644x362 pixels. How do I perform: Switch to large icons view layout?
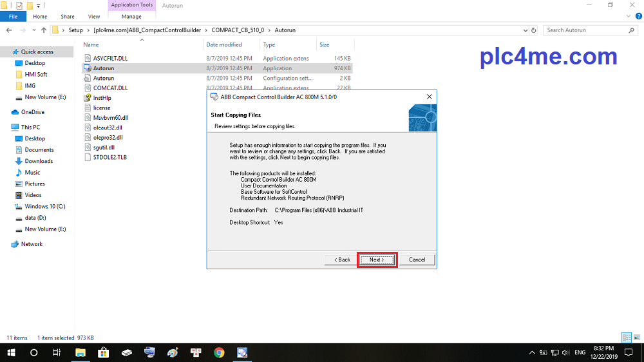(x=636, y=338)
